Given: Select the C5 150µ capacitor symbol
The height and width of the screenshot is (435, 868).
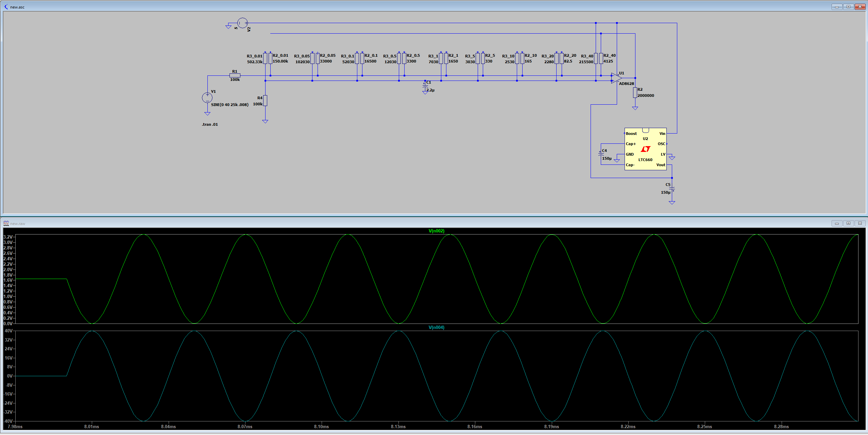Looking at the screenshot, I should pos(672,189).
